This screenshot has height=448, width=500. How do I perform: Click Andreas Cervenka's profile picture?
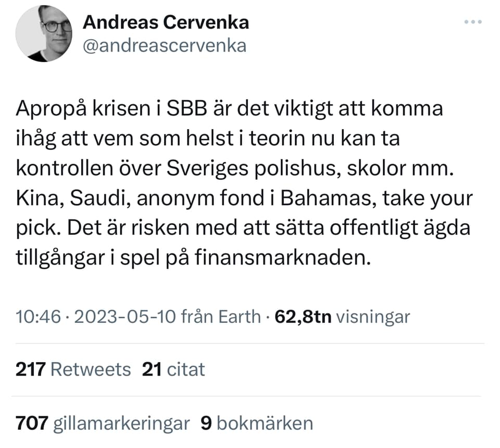pos(44,33)
